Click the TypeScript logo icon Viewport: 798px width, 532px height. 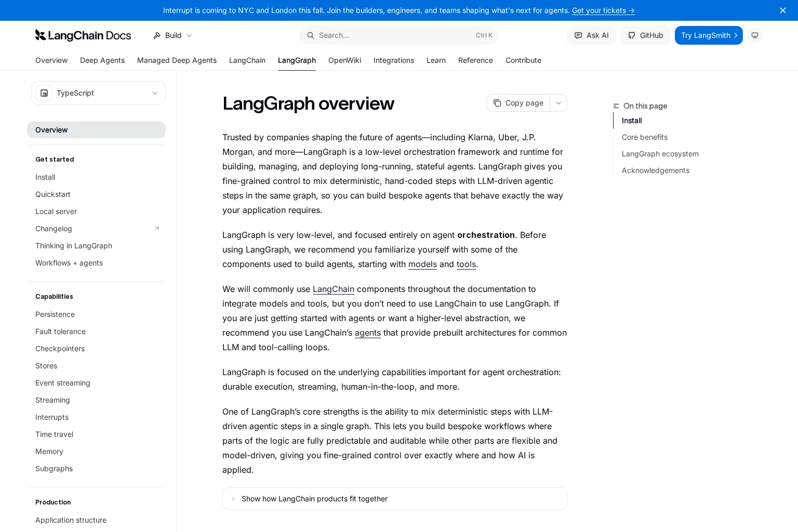(x=44, y=93)
